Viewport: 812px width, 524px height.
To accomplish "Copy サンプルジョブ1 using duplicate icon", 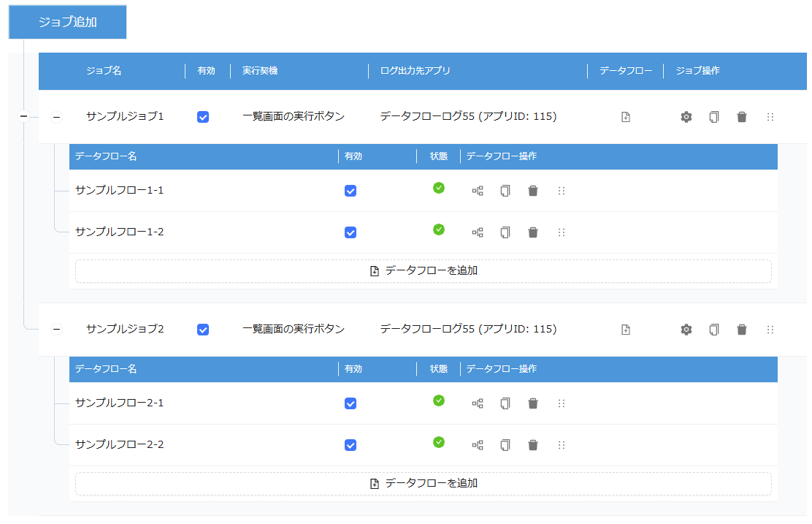I will pyautogui.click(x=714, y=117).
